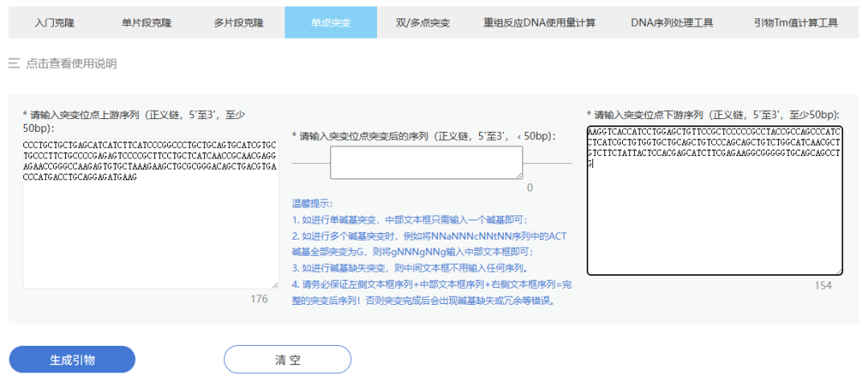Click the middle box resize handle
868x382 pixels.
(519, 175)
